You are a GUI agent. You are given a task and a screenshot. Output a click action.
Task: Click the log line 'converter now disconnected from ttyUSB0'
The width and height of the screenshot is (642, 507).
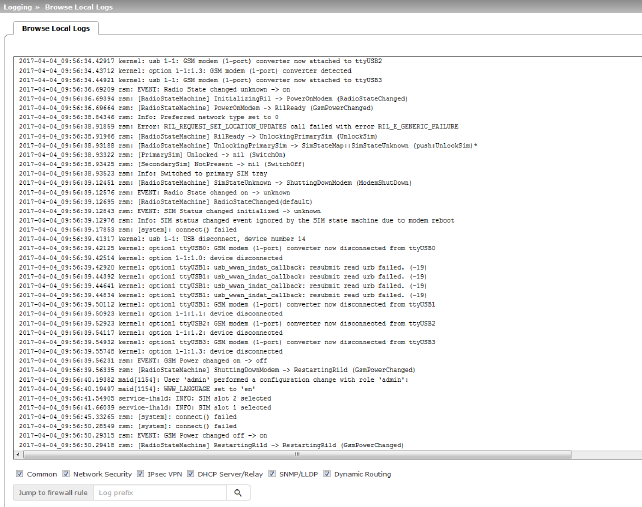click(227, 248)
